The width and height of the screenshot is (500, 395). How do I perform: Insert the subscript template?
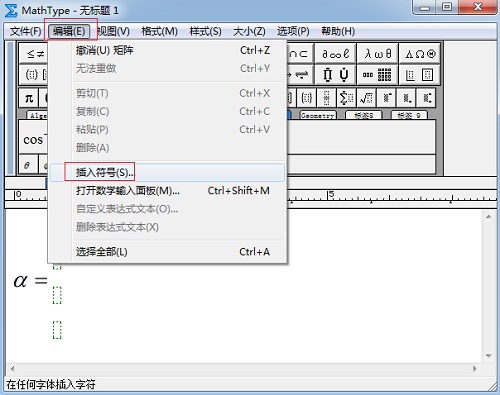(407, 98)
